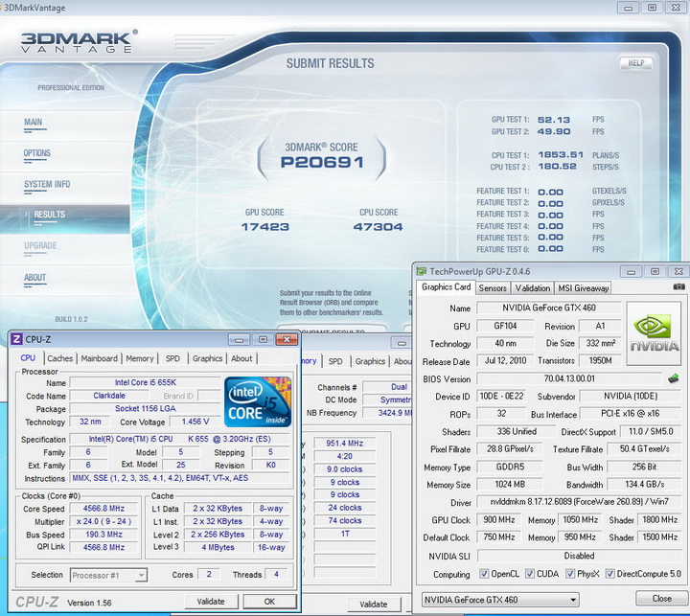Viewport: 690px width, 616px height.
Task: Click the GPU Clock value 900 MHz
Action: 499,519
